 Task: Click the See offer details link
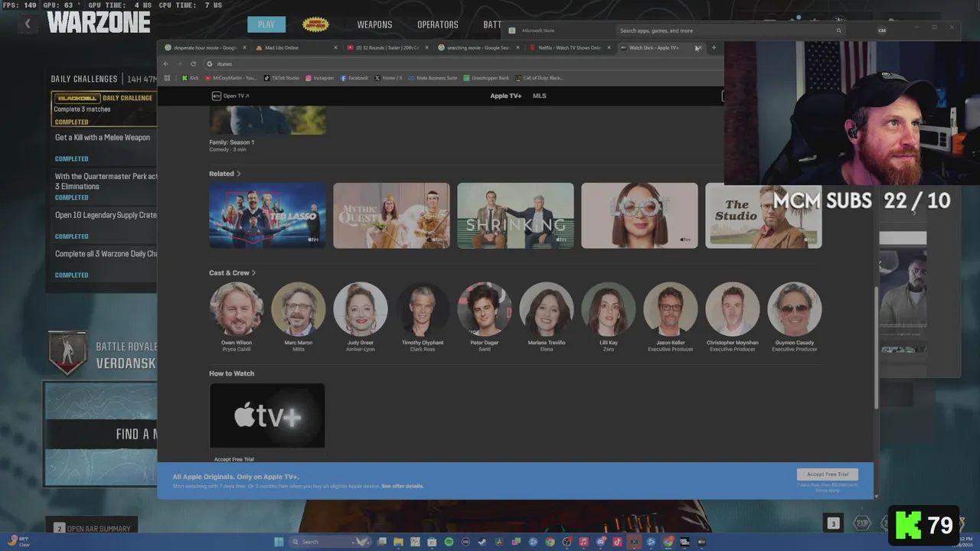[x=403, y=486]
